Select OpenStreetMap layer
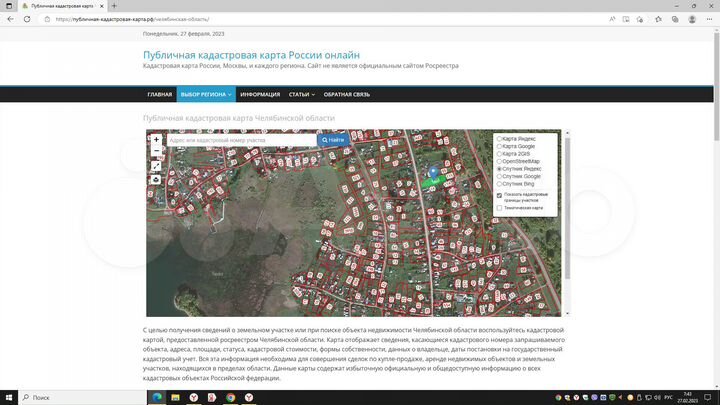Screen dimensions: 720x405 [x=518, y=161]
